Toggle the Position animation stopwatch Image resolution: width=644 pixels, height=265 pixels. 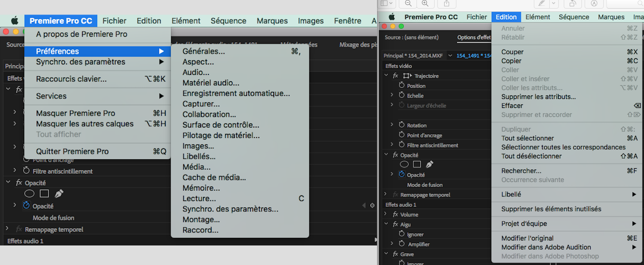[402, 86]
